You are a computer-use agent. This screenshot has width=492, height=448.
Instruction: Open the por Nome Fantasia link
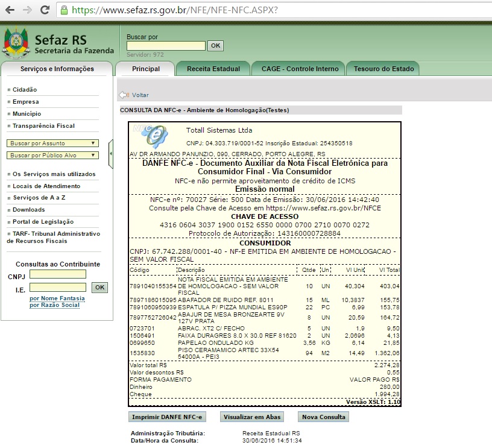pyautogui.click(x=57, y=298)
